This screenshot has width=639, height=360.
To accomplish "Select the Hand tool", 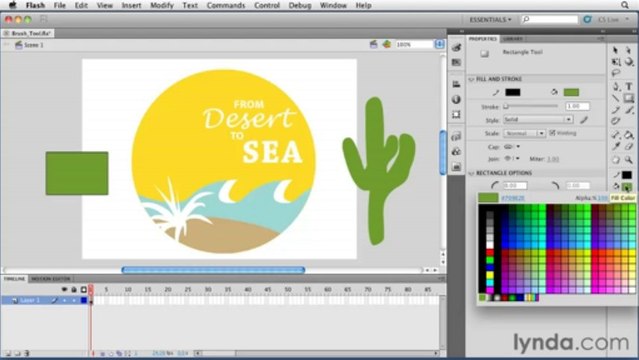I will point(615,160).
